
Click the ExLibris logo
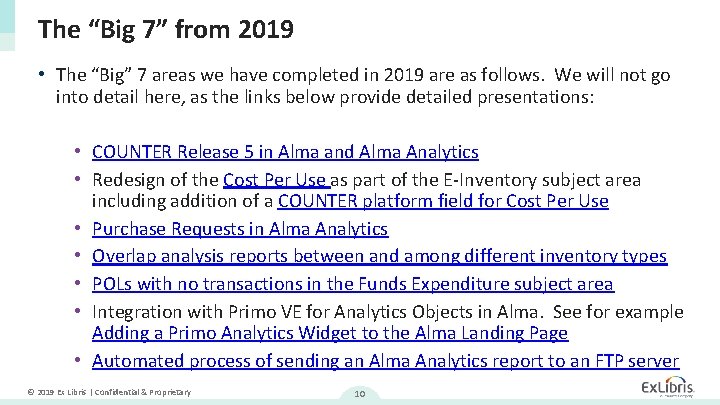pos(668,387)
